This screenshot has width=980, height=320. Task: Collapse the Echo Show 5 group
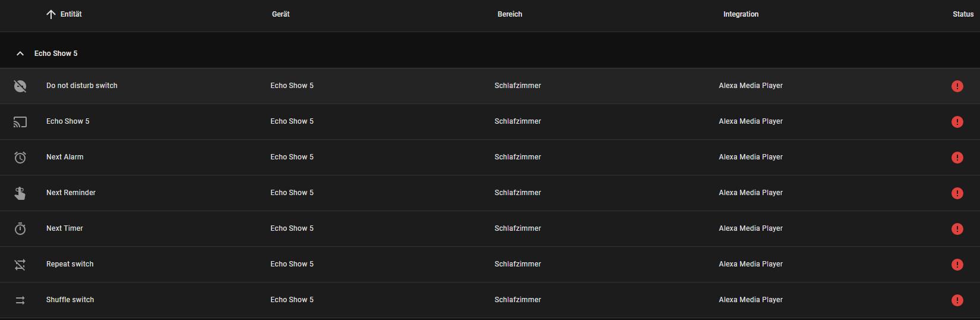click(20, 54)
